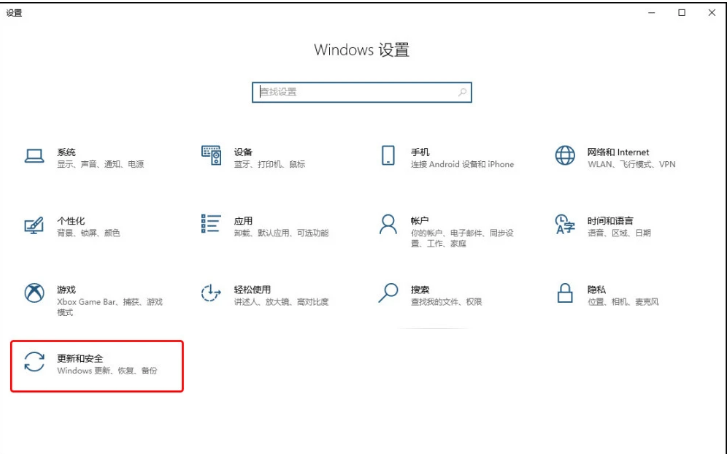The width and height of the screenshot is (727, 454).
Task: Close the 设置 window
Action: [711, 12]
